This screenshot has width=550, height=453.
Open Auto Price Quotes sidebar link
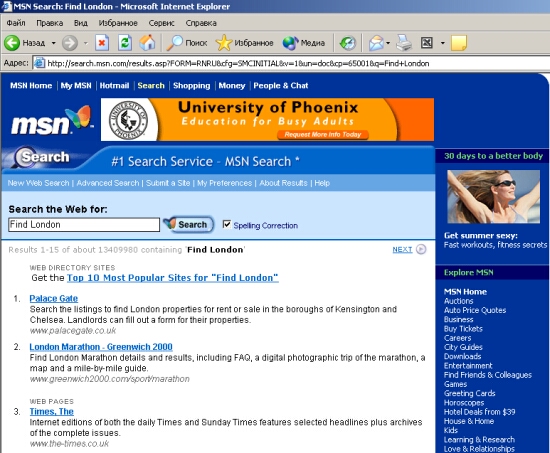[475, 310]
